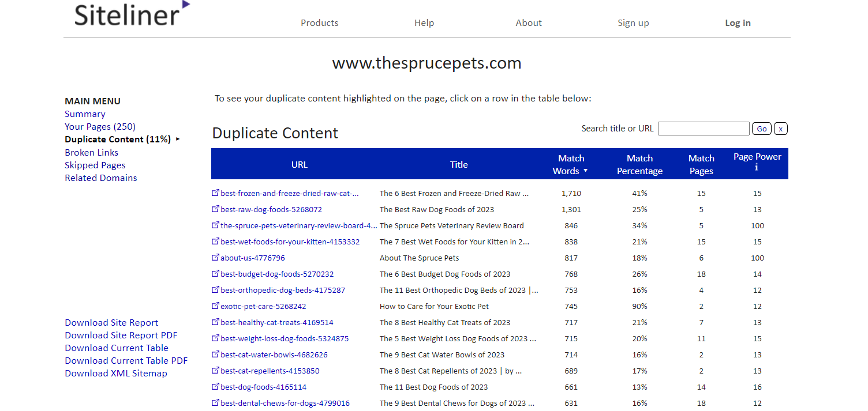
Task: Open external link icon for best-dog-foods-4165114
Action: [x=216, y=387]
